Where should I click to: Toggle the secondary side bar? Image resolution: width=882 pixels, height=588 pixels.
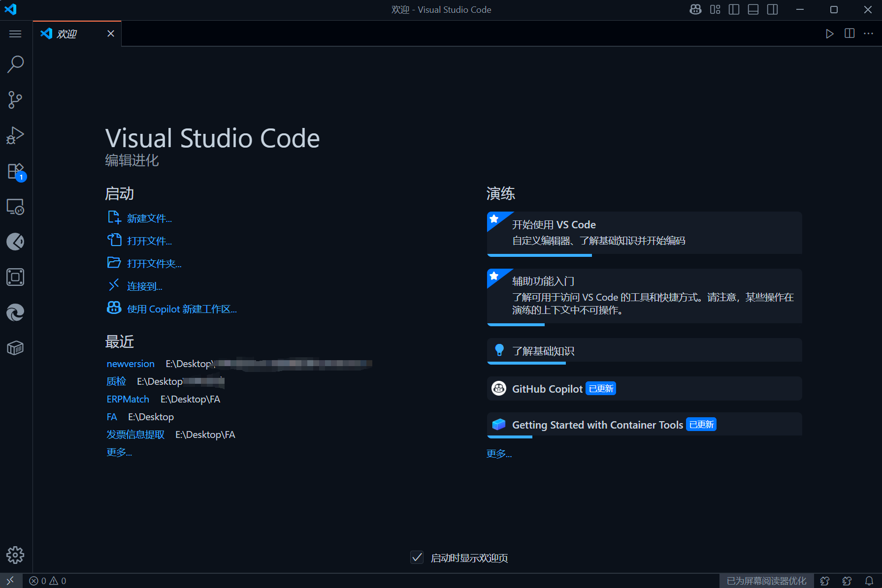pos(773,9)
